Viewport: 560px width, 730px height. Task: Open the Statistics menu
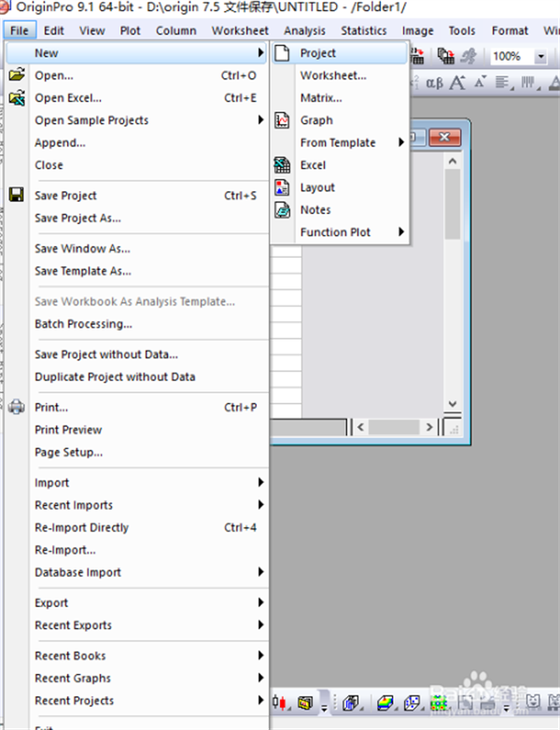(x=364, y=31)
